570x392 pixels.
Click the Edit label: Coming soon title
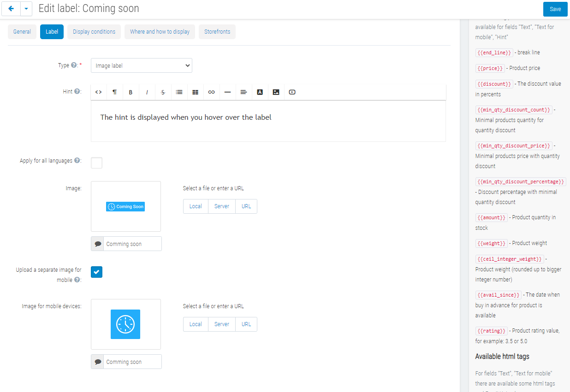tap(89, 9)
